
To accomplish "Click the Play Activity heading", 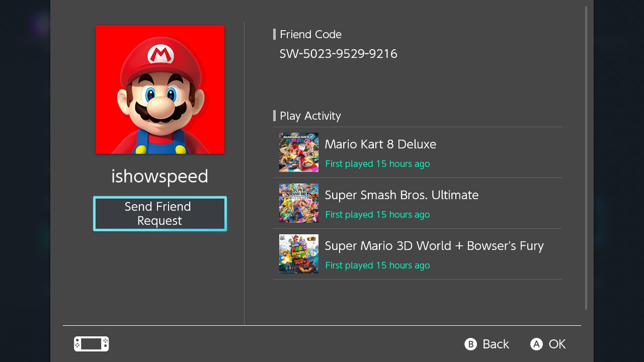I will pyautogui.click(x=310, y=116).
